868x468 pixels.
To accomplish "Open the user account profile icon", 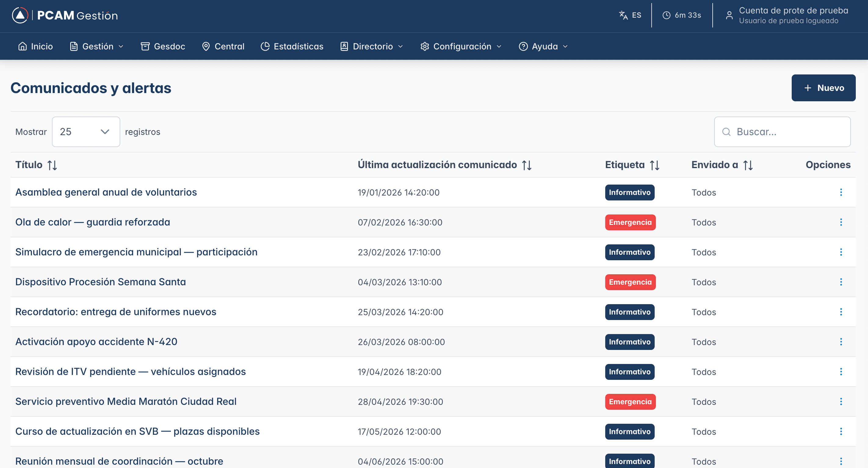I will click(729, 15).
